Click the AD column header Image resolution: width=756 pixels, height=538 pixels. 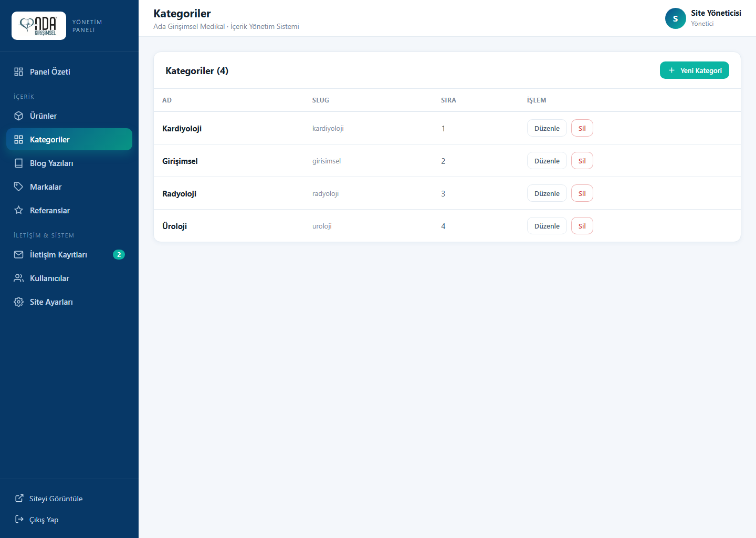tap(167, 100)
